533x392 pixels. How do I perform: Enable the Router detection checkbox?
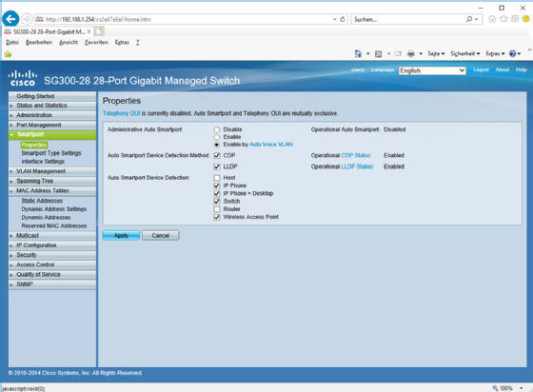[217, 209]
